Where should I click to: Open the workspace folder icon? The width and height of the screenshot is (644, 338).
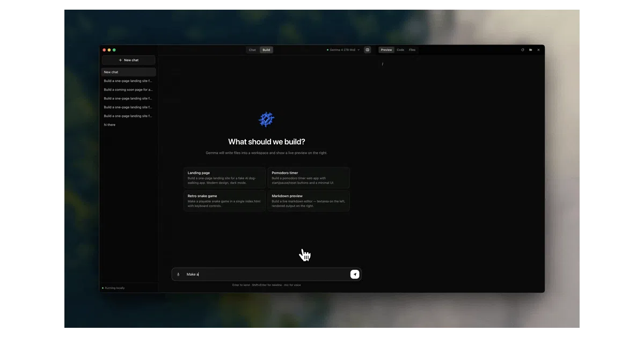coord(530,50)
